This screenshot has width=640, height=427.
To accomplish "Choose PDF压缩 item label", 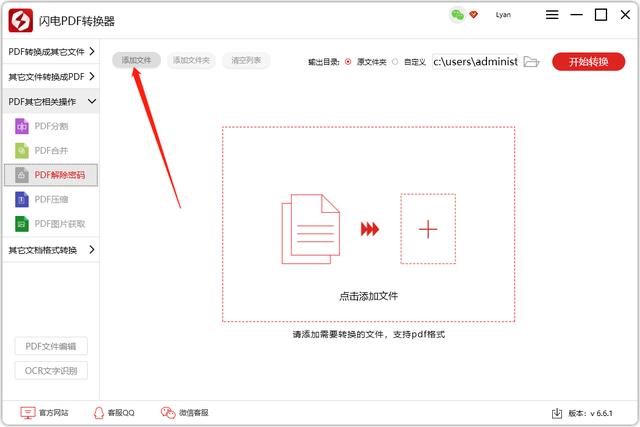I will (51, 200).
